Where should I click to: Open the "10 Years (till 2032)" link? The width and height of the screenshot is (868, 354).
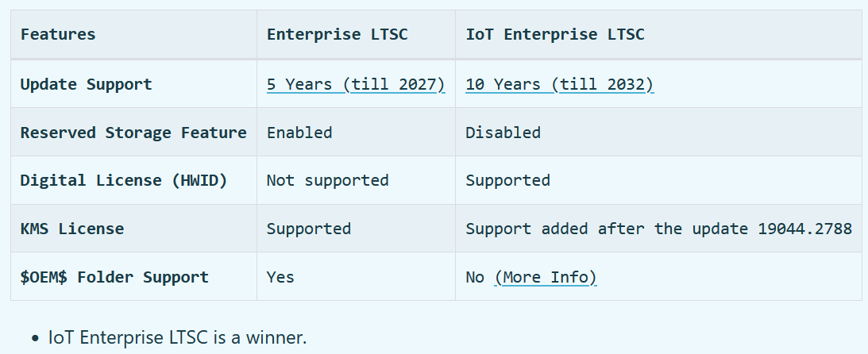(x=559, y=84)
